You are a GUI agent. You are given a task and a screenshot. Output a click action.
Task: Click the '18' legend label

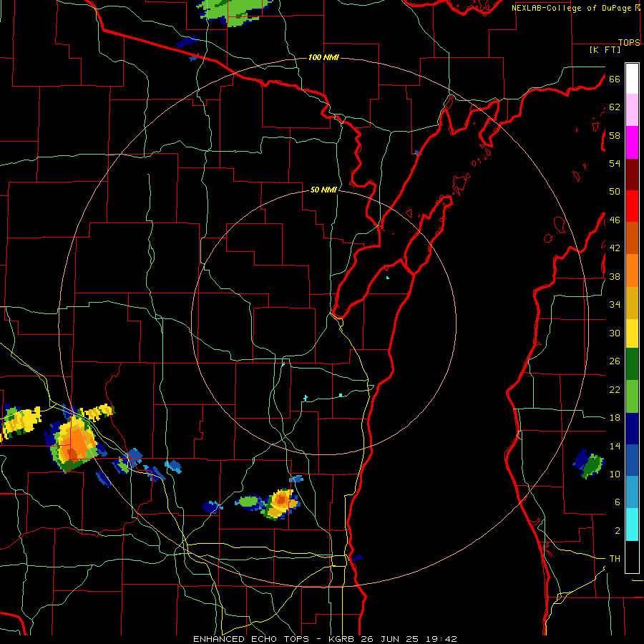615,418
